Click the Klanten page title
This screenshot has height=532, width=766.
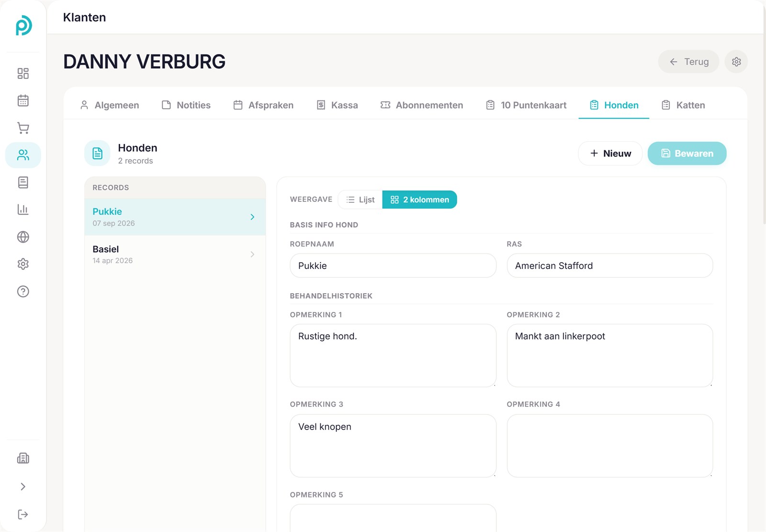pos(84,17)
